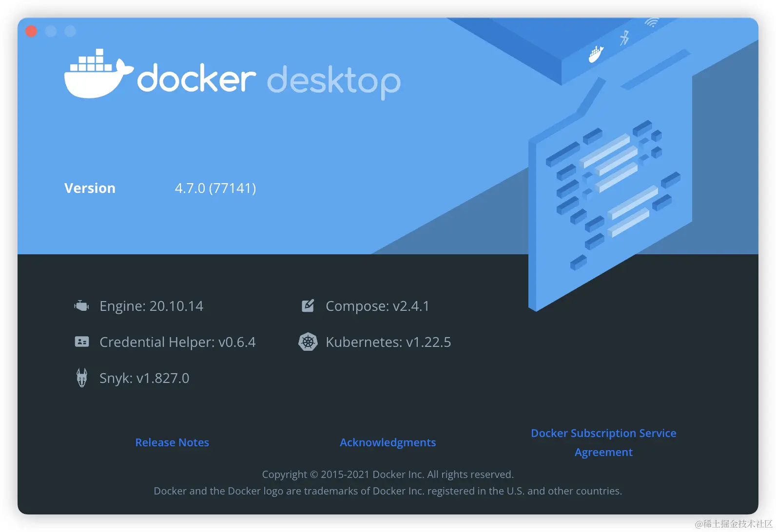
Task: Click the Kubernetes wheel icon
Action: (308, 342)
